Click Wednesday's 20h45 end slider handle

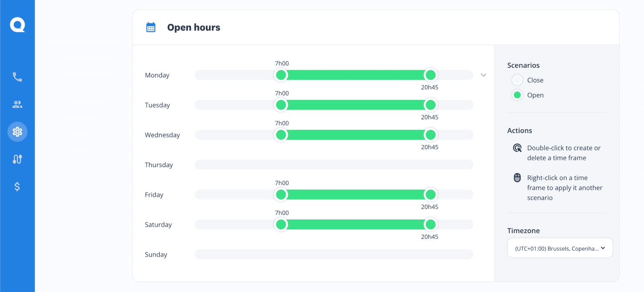point(430,135)
